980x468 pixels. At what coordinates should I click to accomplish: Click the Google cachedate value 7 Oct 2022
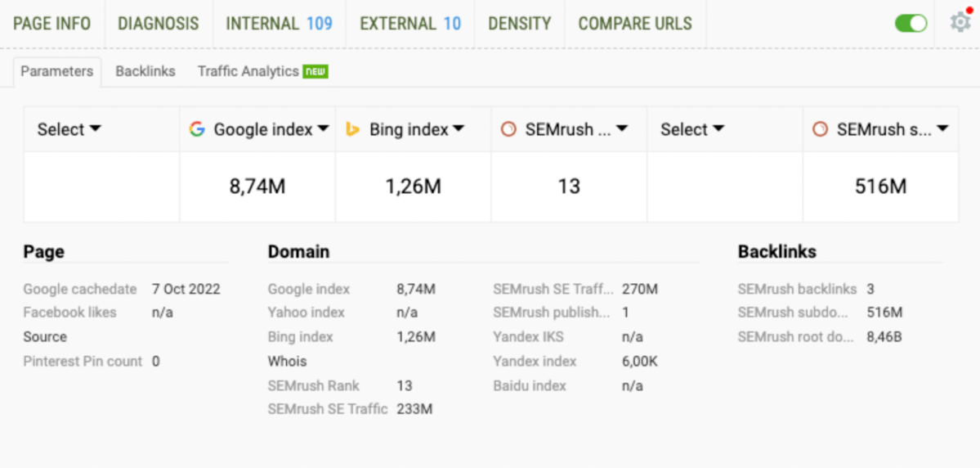pos(186,289)
